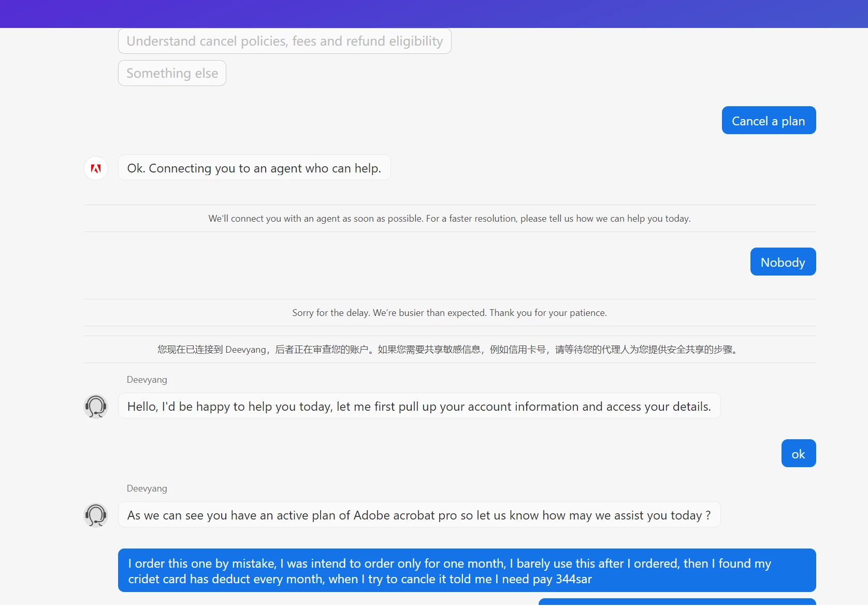Click the Adobe logo avatar icon
This screenshot has width=868, height=606.
point(96,168)
